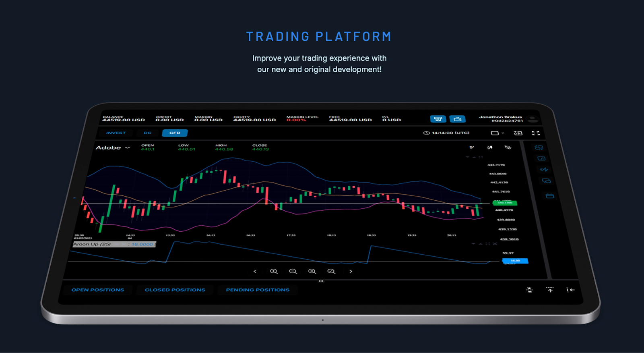The width and height of the screenshot is (644, 353).
Task: Toggle the candlestick chart type icon
Action: [x=490, y=147]
